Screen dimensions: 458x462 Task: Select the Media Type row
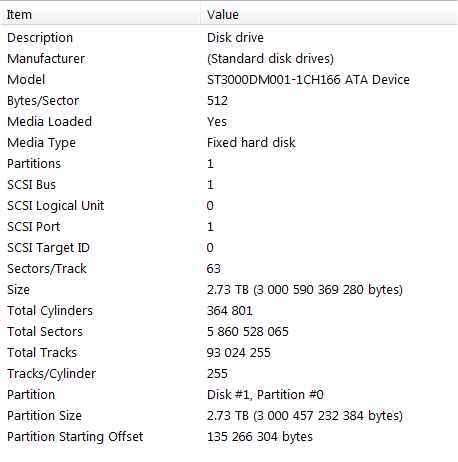coord(229,143)
